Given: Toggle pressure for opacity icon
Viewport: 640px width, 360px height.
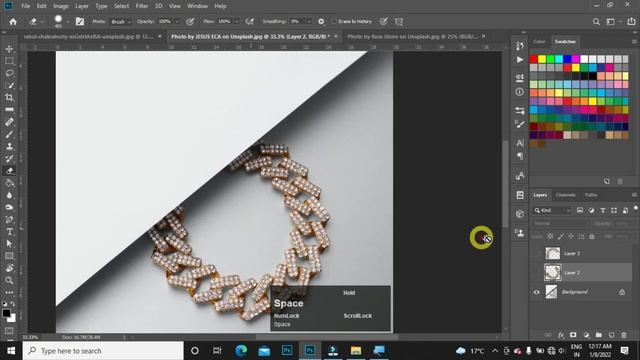Looking at the screenshot, I should [x=190, y=22].
